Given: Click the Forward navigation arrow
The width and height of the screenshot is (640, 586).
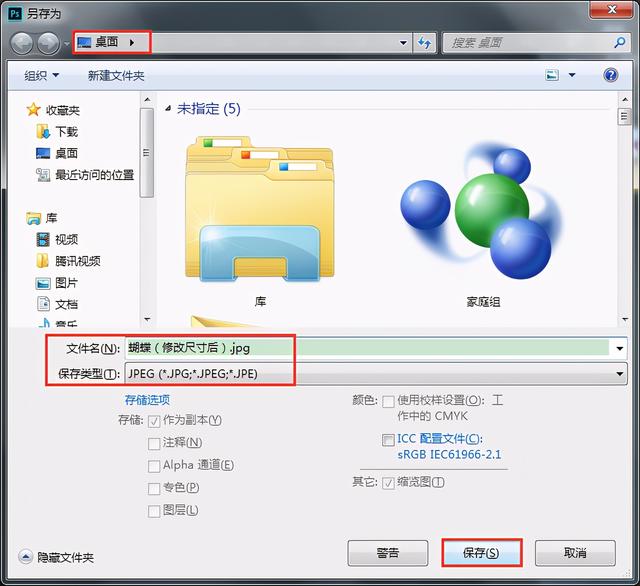Looking at the screenshot, I should [49, 43].
